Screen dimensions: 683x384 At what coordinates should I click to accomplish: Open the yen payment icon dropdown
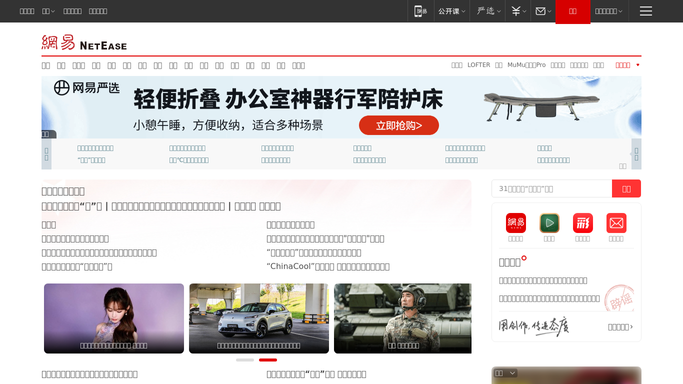518,11
